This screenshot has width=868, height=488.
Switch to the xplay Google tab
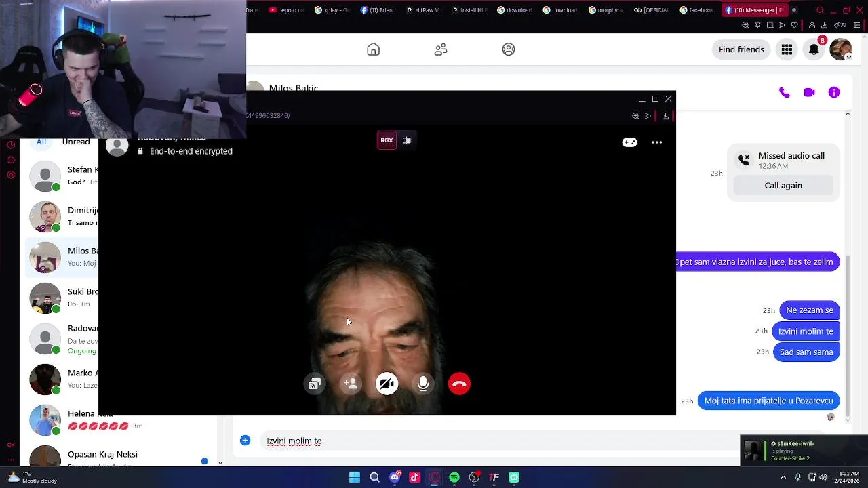coord(332,10)
